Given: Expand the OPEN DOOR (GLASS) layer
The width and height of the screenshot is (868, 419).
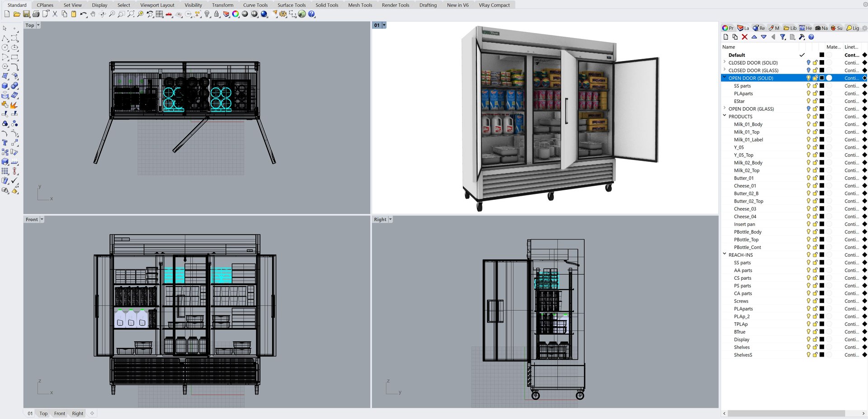Looking at the screenshot, I should (x=725, y=108).
